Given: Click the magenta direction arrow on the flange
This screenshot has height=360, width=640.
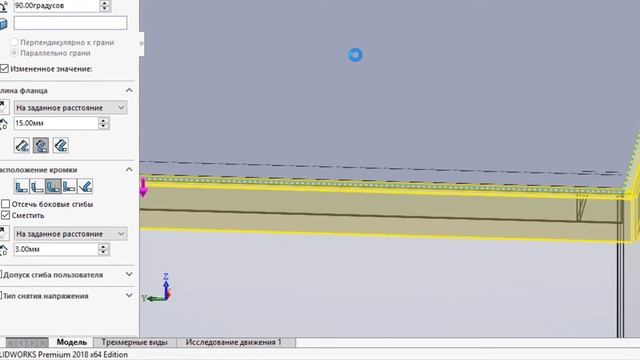Looking at the screenshot, I should [143, 188].
